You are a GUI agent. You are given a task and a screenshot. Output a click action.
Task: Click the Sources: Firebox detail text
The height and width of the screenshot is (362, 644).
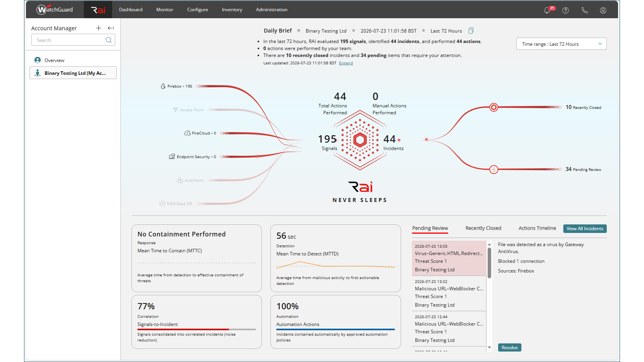click(516, 271)
